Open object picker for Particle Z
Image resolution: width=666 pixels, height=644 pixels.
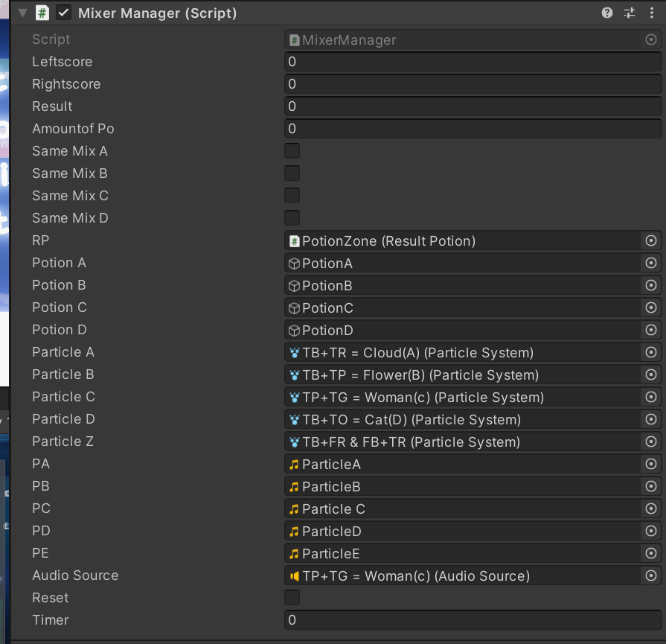click(650, 441)
